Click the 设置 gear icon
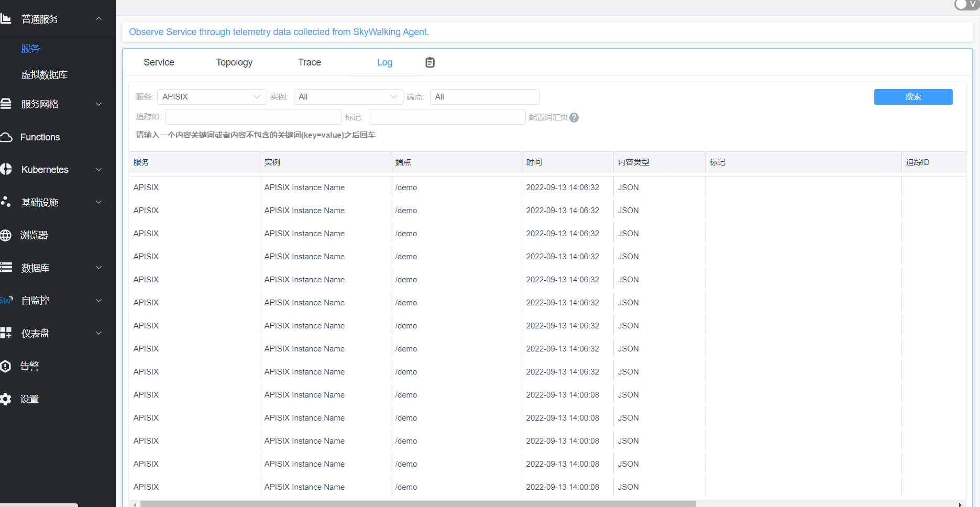This screenshot has height=507, width=980. point(6,399)
